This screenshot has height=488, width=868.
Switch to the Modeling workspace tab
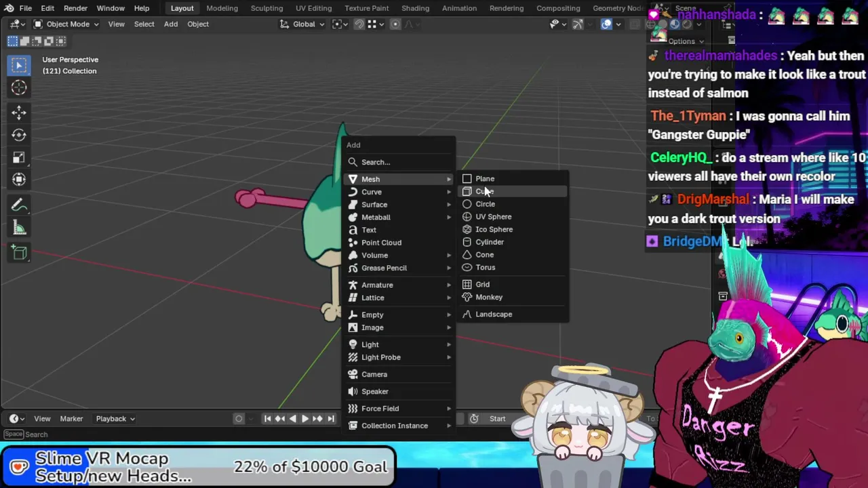pyautogui.click(x=222, y=8)
